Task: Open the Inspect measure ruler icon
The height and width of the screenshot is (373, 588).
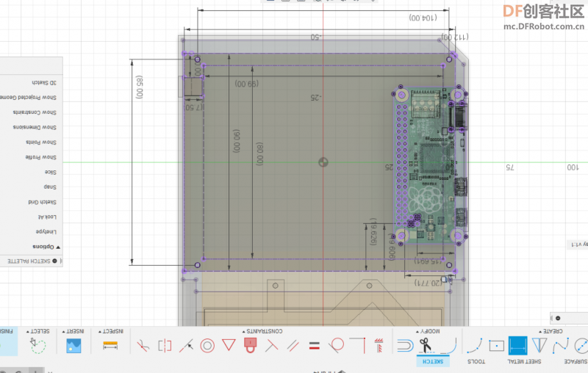Action: pyautogui.click(x=110, y=345)
